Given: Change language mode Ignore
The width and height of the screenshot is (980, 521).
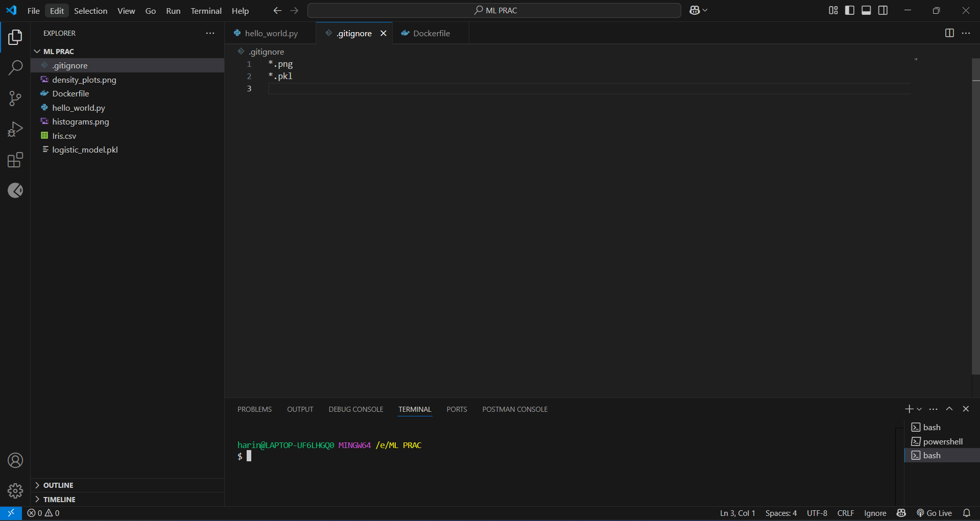Looking at the screenshot, I should [875, 513].
